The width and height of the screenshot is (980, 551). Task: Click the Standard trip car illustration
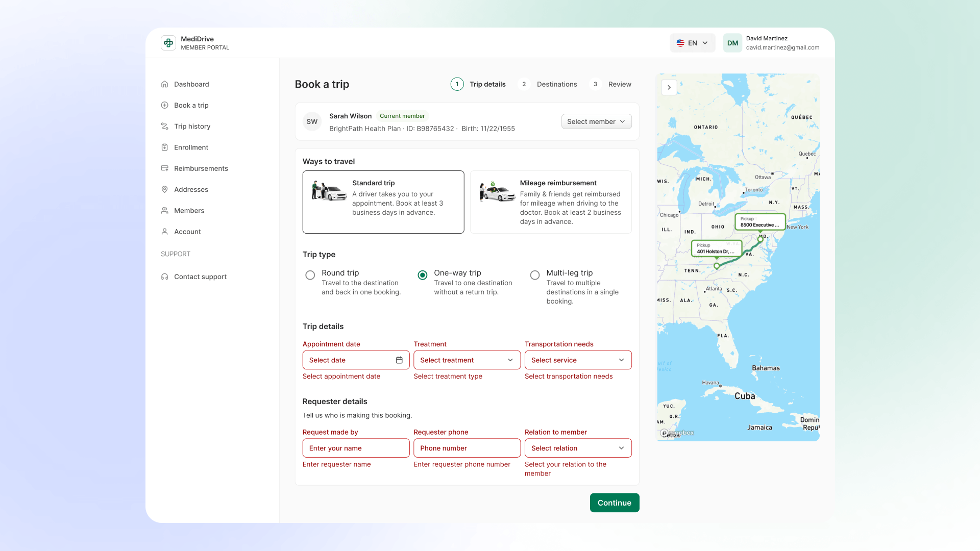click(329, 191)
